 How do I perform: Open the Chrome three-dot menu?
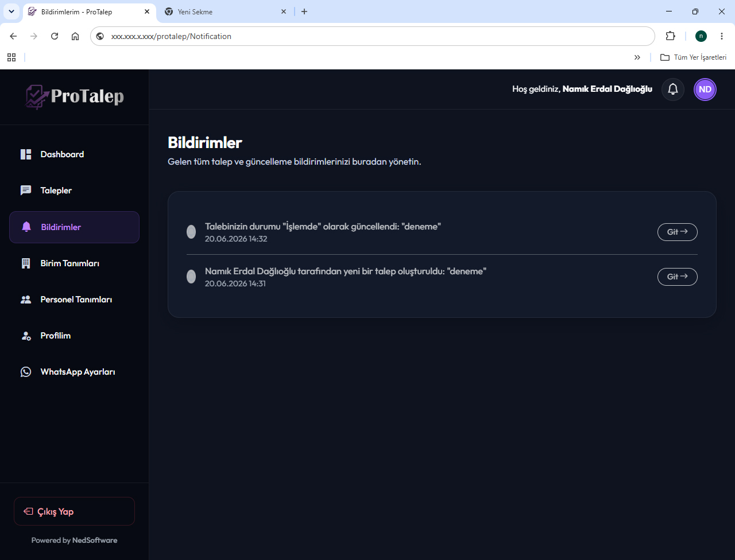pyautogui.click(x=722, y=36)
